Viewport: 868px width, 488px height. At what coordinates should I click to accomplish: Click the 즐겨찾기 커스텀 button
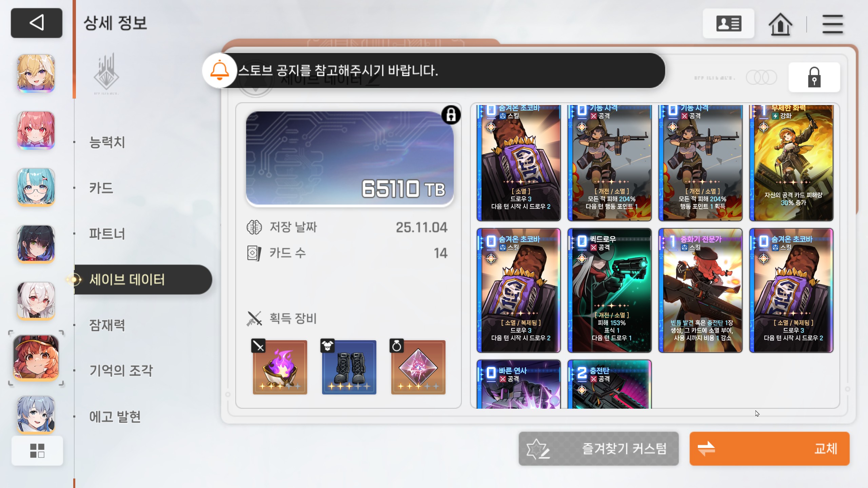point(598,449)
